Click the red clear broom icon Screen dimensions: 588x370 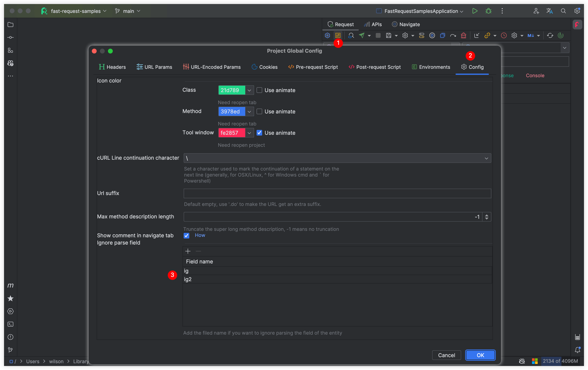pos(464,36)
